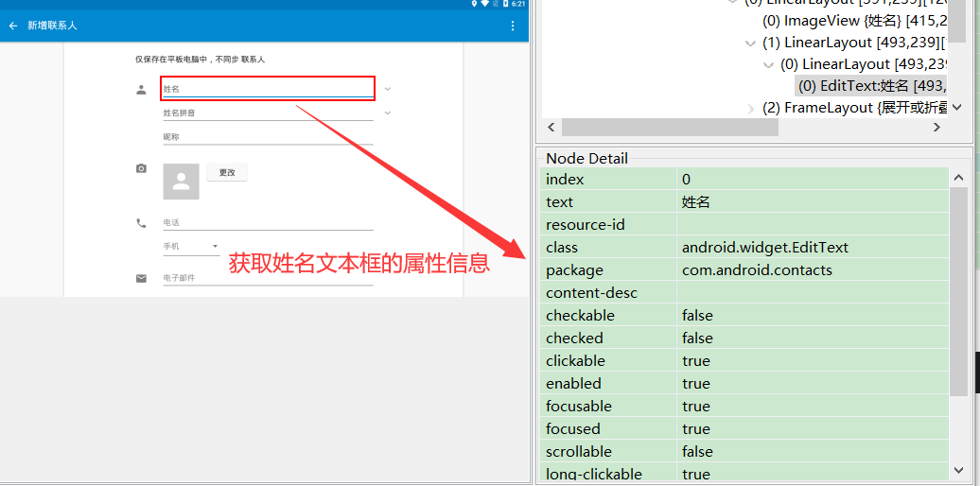
Task: Expand chevron beside 姓名拼音 field
Action: point(388,113)
